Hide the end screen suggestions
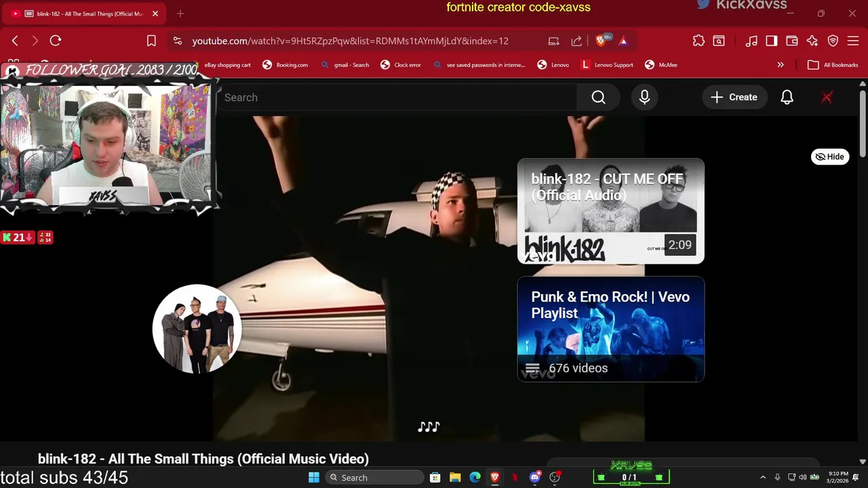Screen dimensions: 868x488 830,157
